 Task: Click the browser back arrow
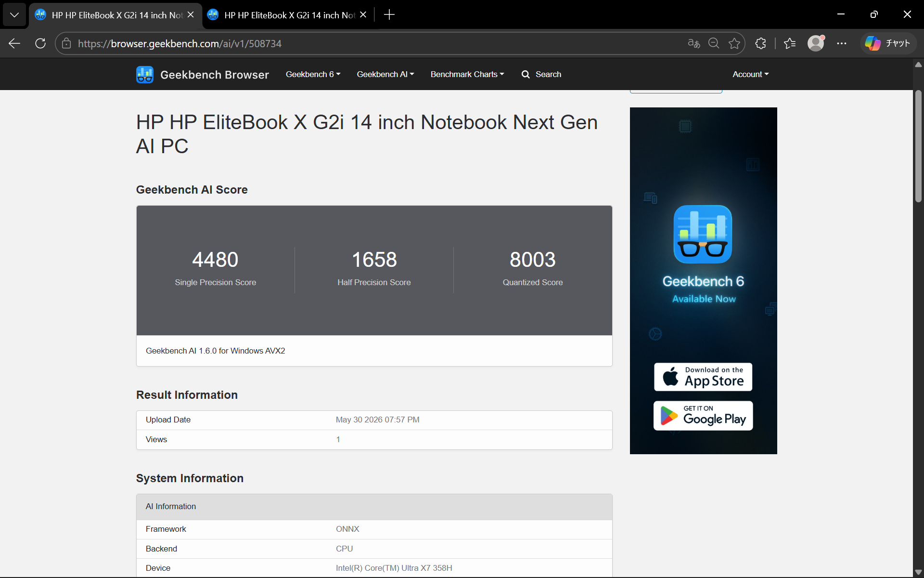pyautogui.click(x=14, y=43)
